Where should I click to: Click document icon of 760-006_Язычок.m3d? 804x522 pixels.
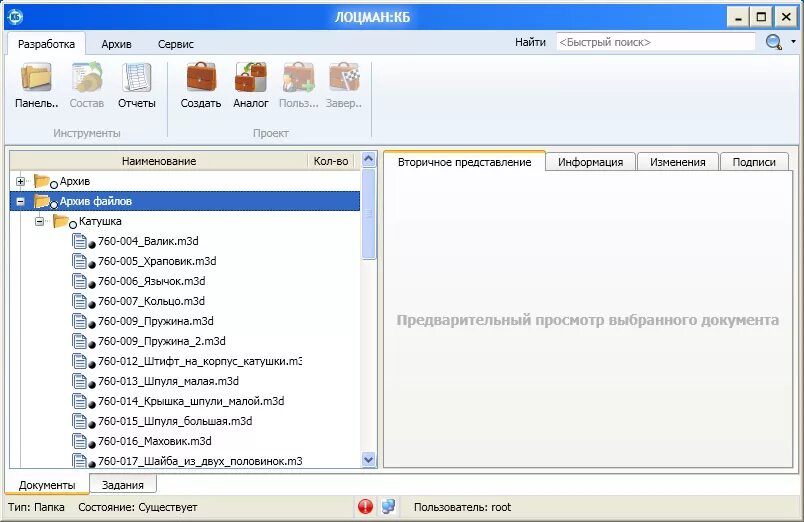pos(79,281)
